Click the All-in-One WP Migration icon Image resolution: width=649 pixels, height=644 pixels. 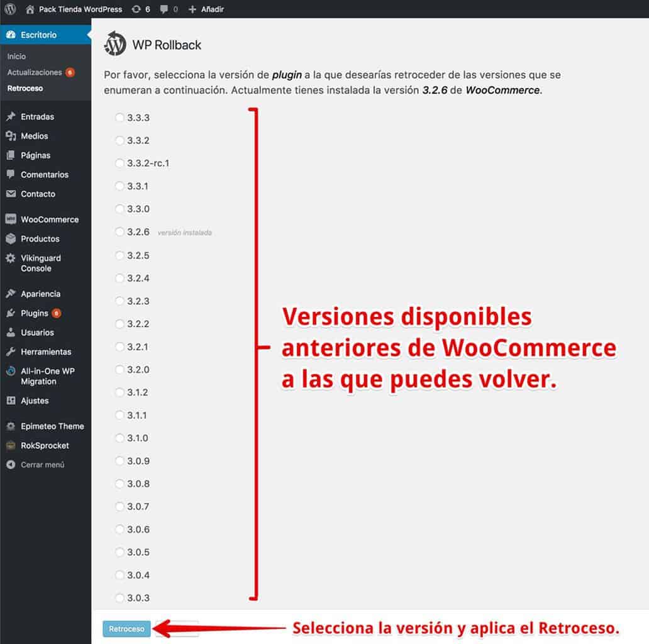pyautogui.click(x=11, y=371)
